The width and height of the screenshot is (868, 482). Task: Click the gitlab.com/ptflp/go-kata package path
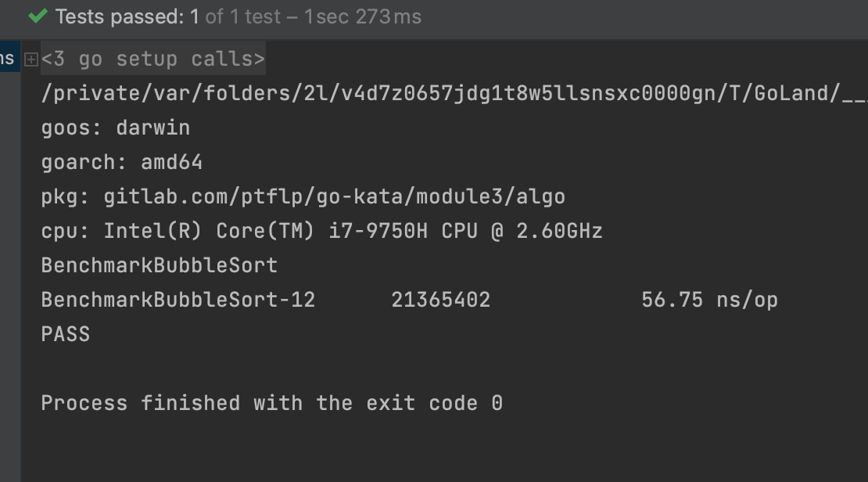(334, 196)
